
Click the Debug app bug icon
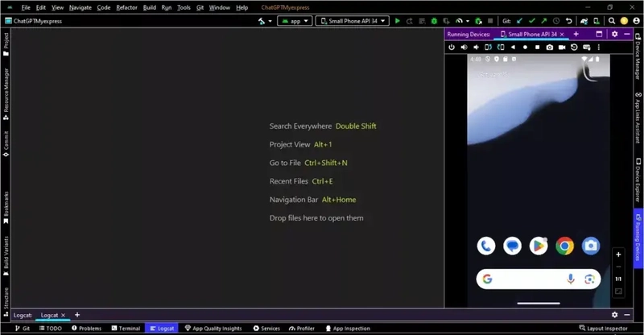point(435,21)
